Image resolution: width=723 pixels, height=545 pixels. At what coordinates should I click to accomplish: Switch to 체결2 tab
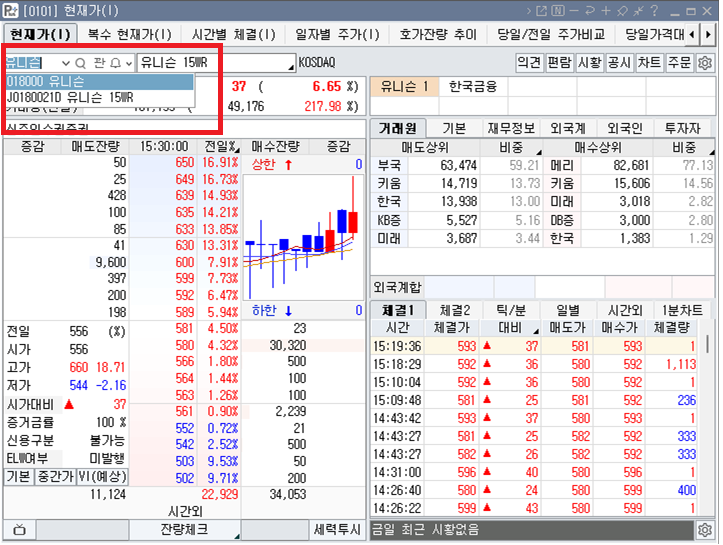pos(455,310)
